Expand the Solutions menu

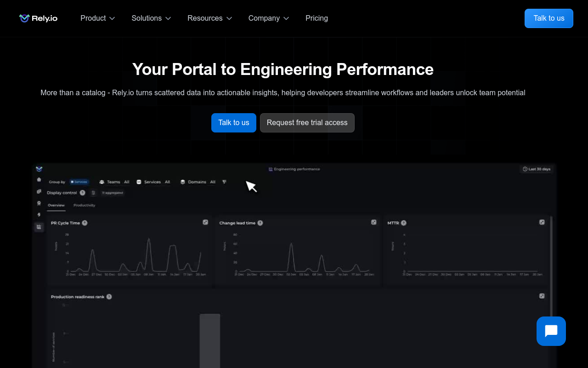(151, 18)
